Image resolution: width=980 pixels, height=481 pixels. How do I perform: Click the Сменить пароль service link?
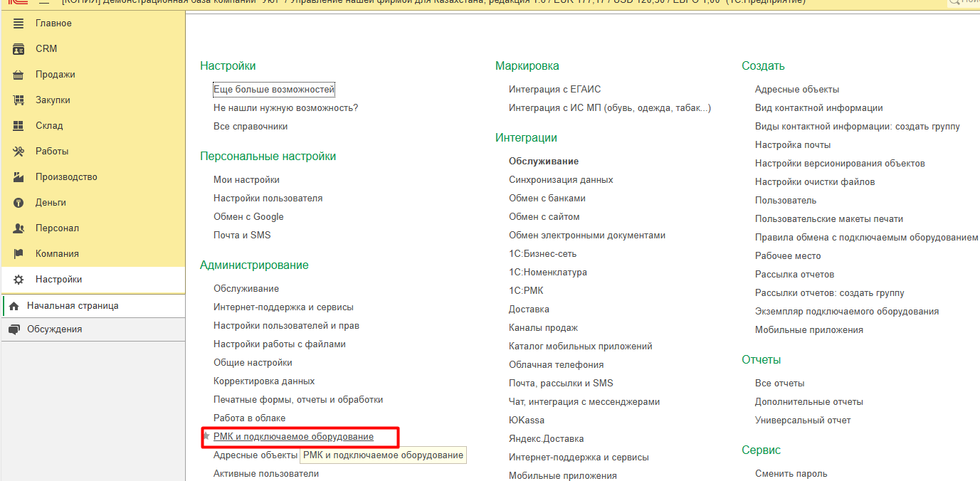(x=791, y=474)
